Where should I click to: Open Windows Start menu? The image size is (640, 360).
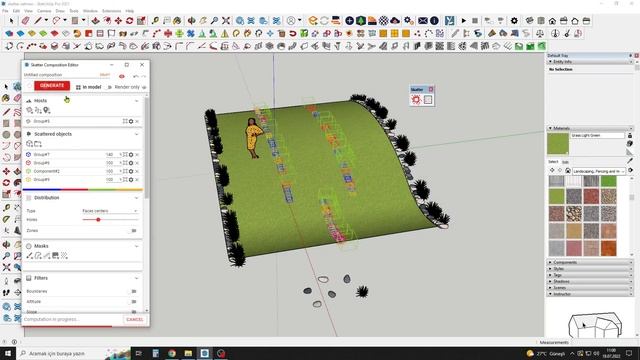click(8, 353)
